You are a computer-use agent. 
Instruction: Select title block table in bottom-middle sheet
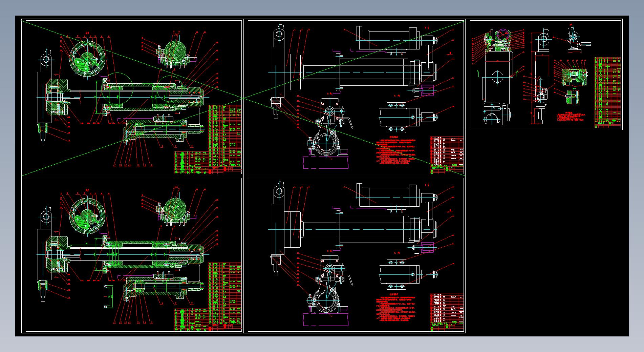[x=447, y=312]
